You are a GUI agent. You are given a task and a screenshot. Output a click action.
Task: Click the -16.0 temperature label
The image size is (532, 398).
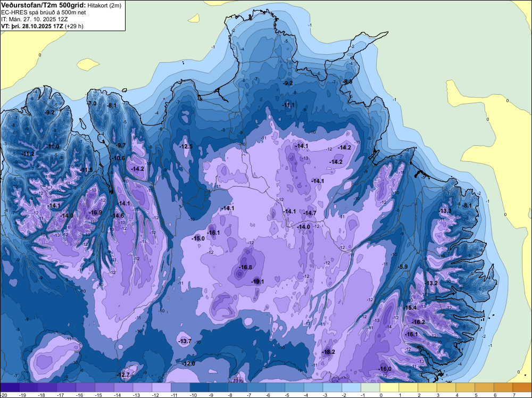(x=385, y=369)
